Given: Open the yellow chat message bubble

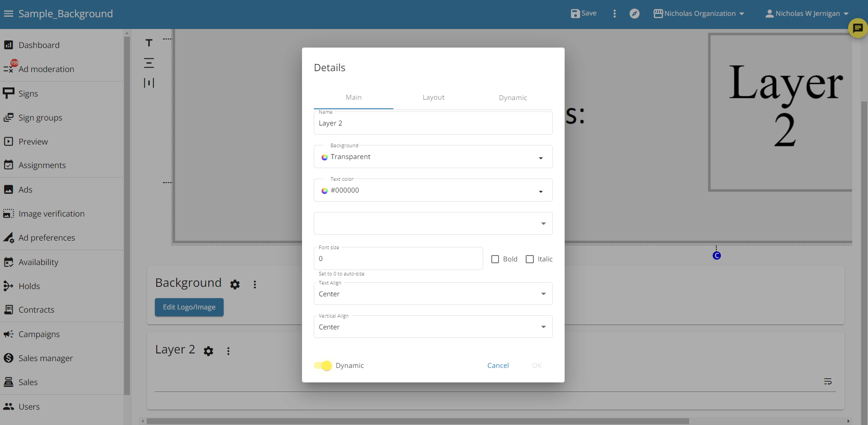Looking at the screenshot, I should [858, 28].
